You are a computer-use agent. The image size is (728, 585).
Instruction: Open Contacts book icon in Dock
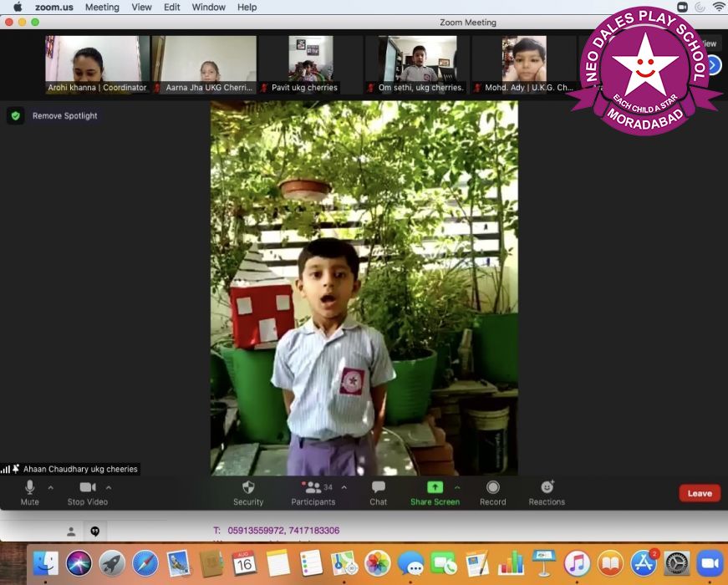[211, 563]
